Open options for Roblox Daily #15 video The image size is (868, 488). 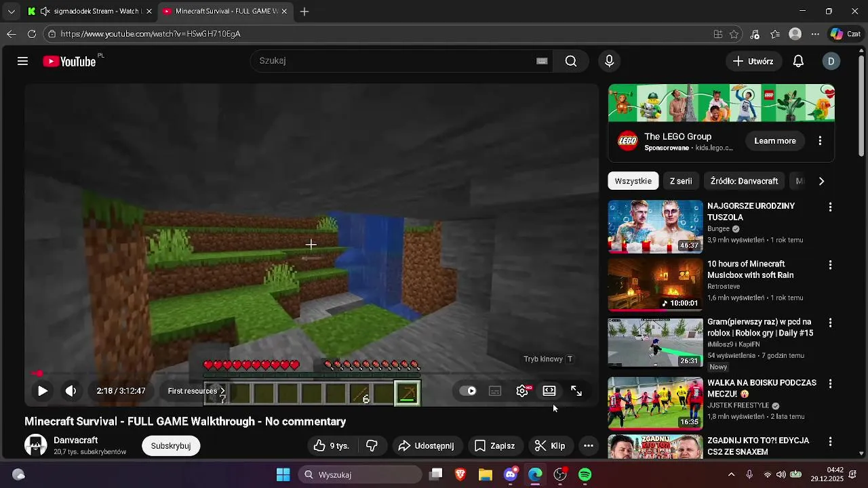click(830, 323)
